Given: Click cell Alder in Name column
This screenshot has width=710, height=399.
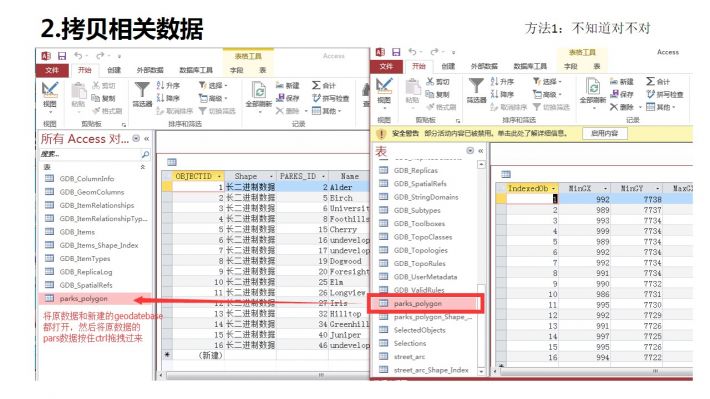Looking at the screenshot, I should tap(349, 187).
